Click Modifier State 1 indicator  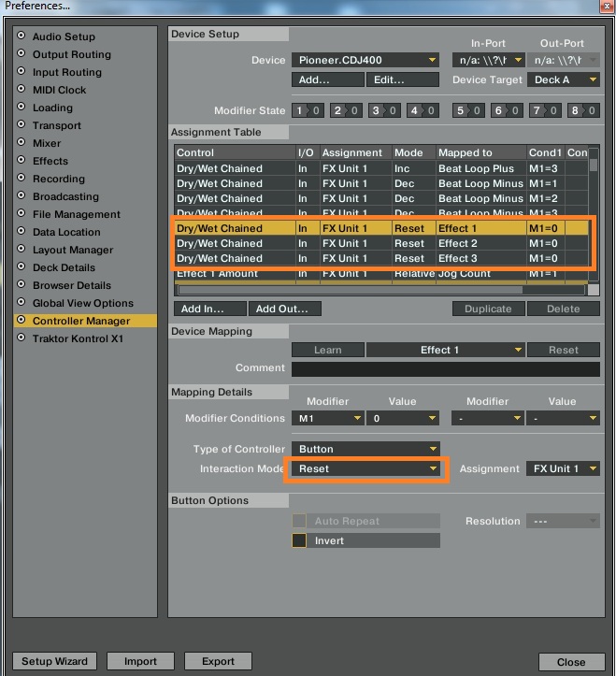click(x=308, y=110)
